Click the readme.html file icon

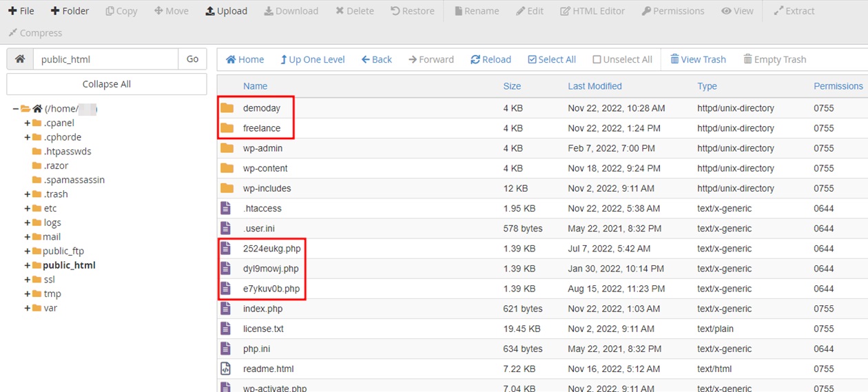coord(225,369)
